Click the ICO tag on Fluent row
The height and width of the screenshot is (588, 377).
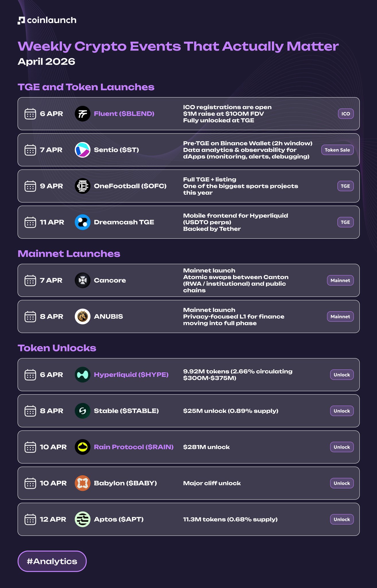[346, 114]
